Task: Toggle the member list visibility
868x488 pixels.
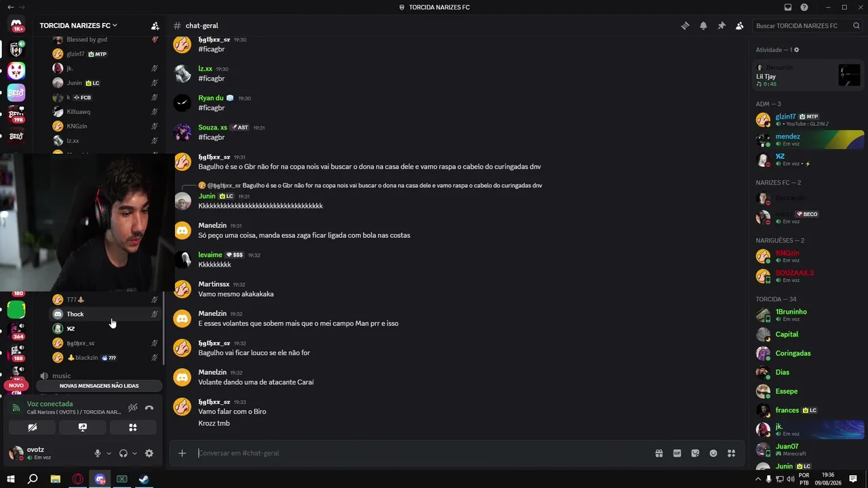Action: coord(740,26)
